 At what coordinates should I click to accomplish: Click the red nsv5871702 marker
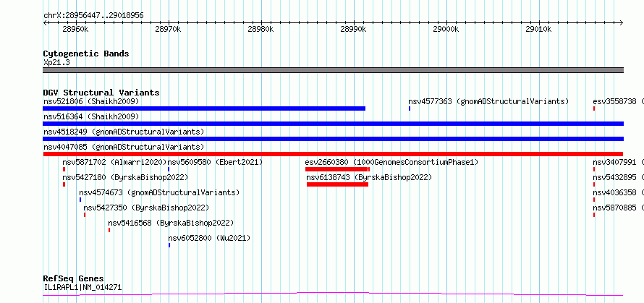[64, 169]
